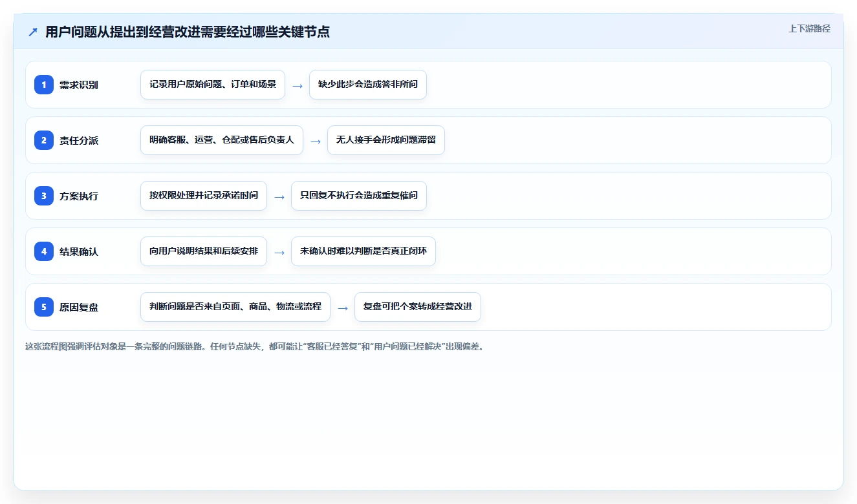Select step number 2 badge

click(44, 140)
